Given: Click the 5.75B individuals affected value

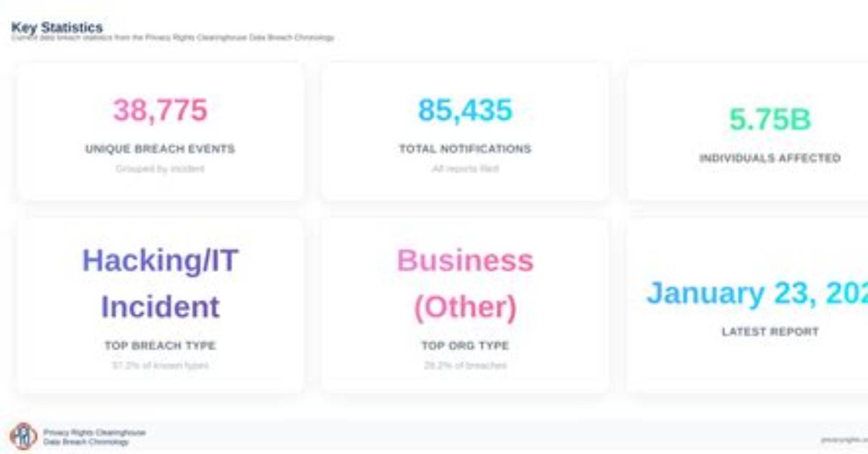Looking at the screenshot, I should click(x=770, y=120).
